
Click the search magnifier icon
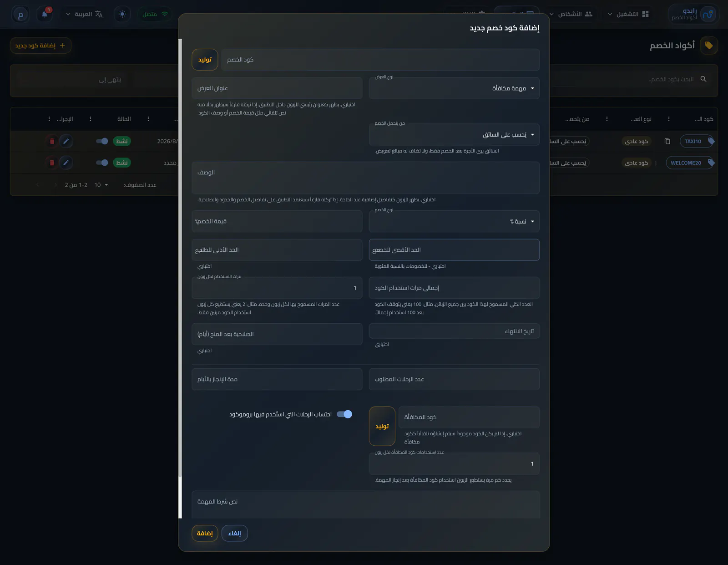[703, 79]
